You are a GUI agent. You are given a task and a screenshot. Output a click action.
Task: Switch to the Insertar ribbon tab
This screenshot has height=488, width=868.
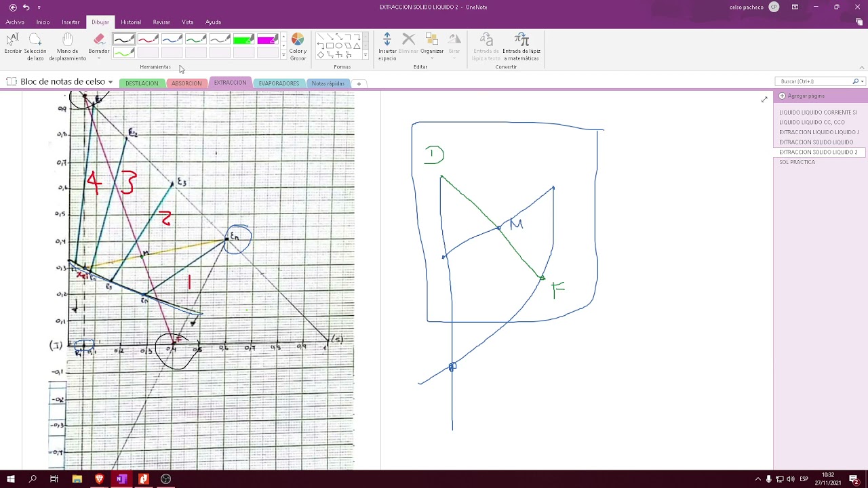[x=71, y=22]
